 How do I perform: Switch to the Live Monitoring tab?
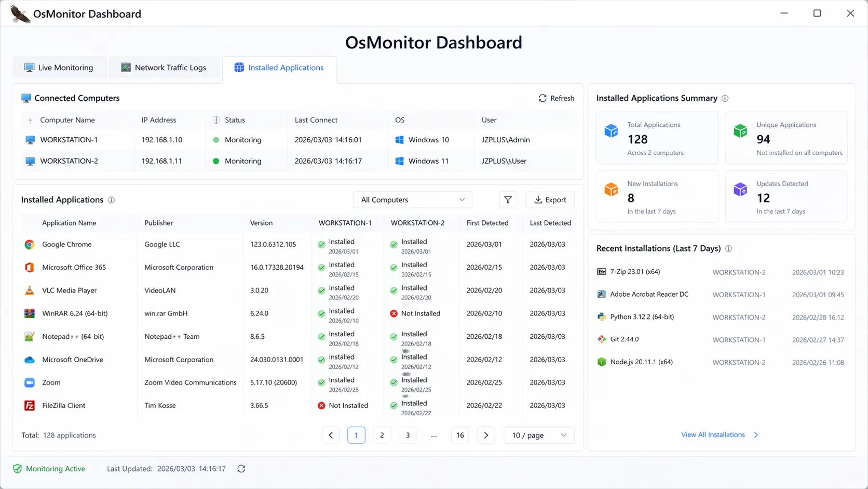coord(59,68)
